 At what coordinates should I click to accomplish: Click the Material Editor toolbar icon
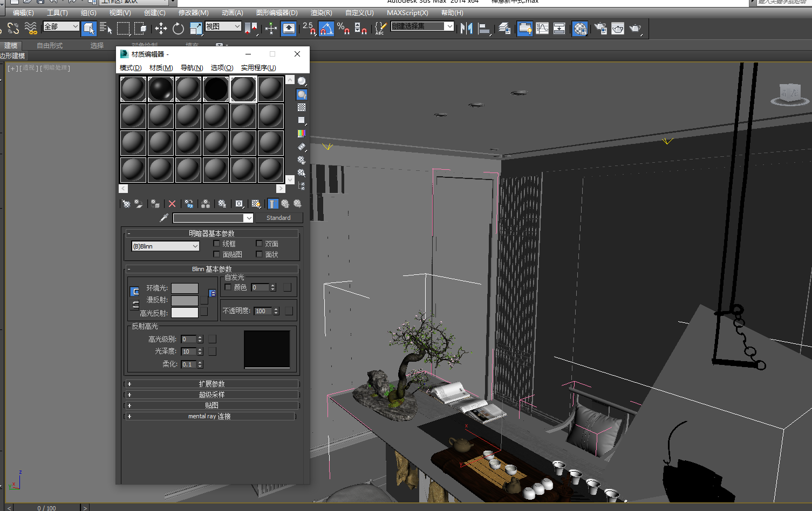(x=580, y=29)
